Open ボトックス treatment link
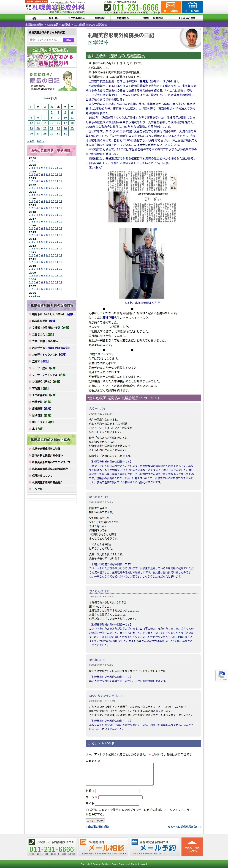The height and width of the screenshot is (868, 228). [43, 422]
